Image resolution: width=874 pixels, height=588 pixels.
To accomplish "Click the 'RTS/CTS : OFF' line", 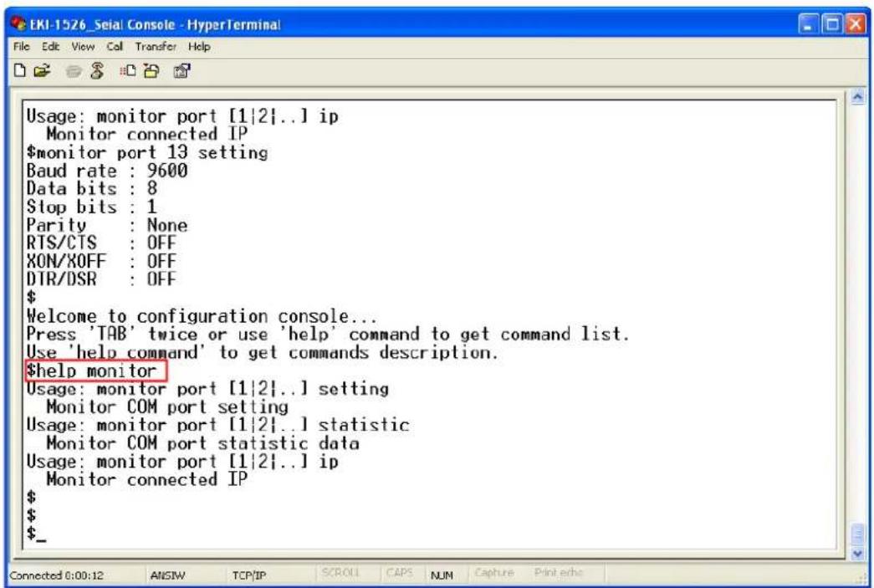I will (101, 243).
